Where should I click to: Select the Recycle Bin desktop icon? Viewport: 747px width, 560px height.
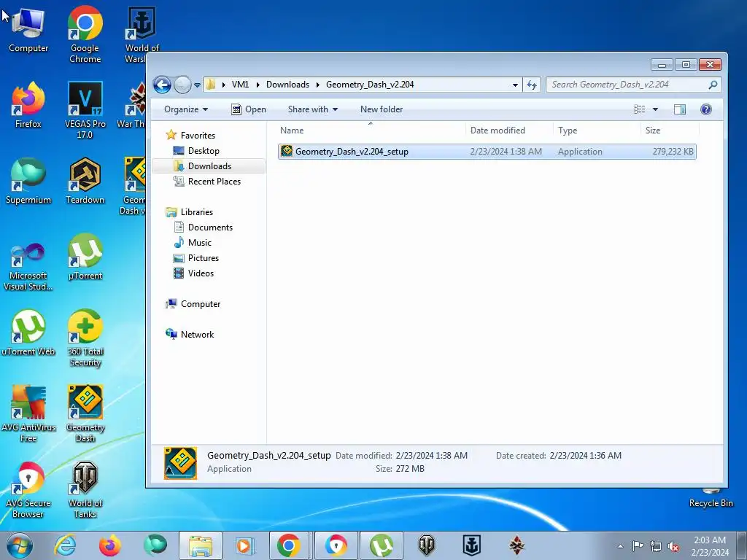point(711,498)
